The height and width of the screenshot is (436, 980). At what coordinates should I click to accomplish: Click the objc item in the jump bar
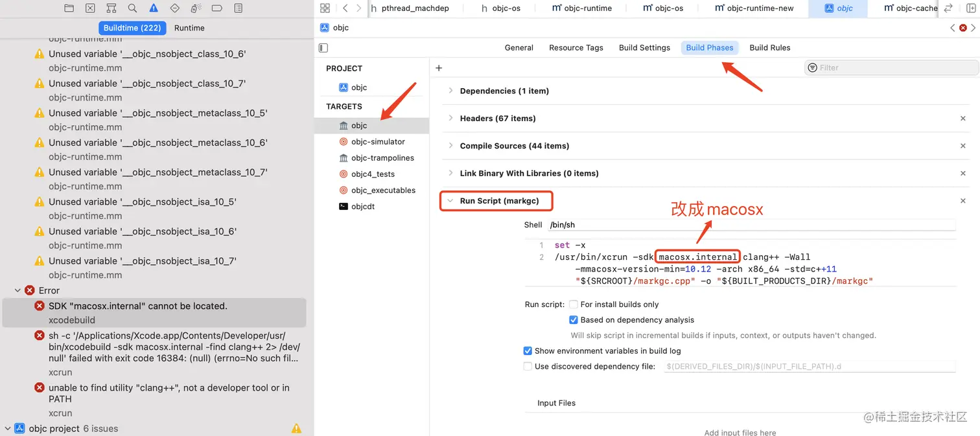(335, 28)
